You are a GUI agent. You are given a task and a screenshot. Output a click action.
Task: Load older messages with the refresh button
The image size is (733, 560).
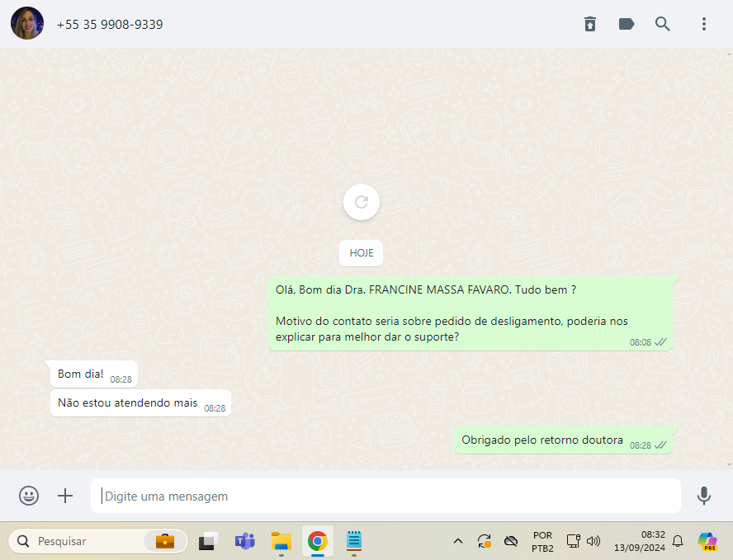coord(361,202)
